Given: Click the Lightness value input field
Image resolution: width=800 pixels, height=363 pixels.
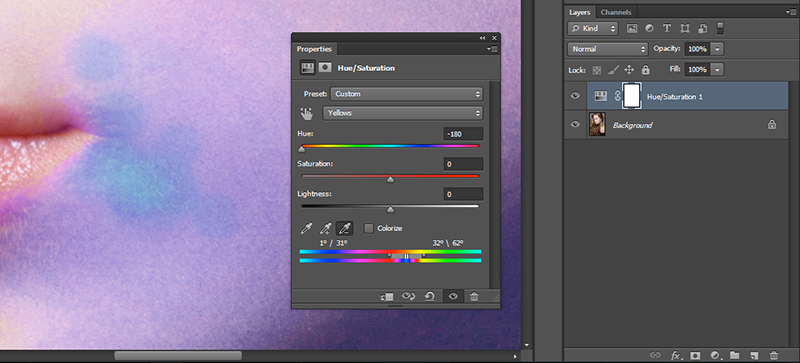Looking at the screenshot, I should point(463,194).
